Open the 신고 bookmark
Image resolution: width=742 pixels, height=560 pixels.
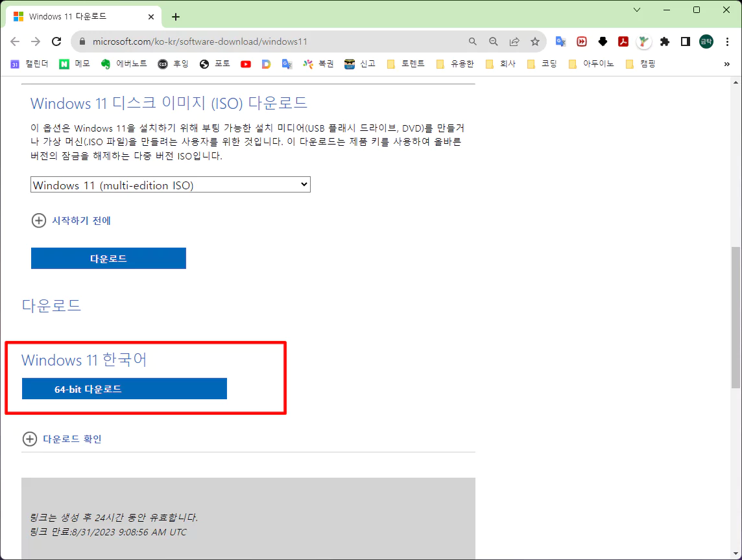coord(359,64)
